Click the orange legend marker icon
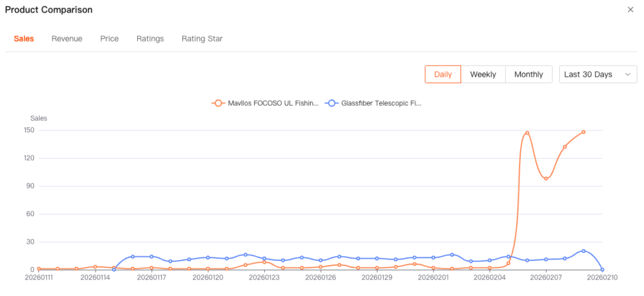 pyautogui.click(x=218, y=103)
